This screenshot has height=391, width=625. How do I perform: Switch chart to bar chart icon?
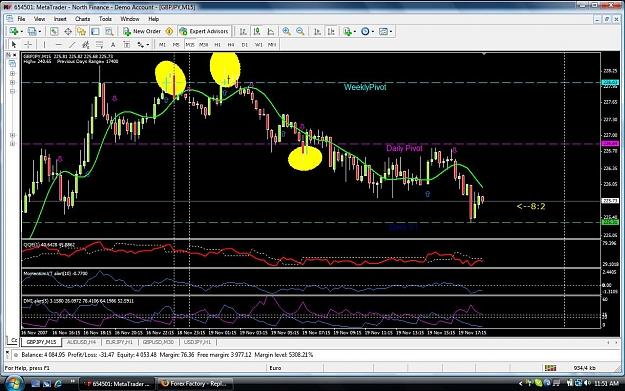point(243,31)
